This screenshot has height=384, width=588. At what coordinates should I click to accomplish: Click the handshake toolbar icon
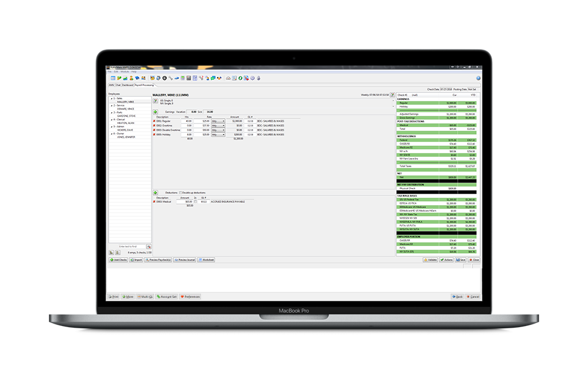point(219,78)
